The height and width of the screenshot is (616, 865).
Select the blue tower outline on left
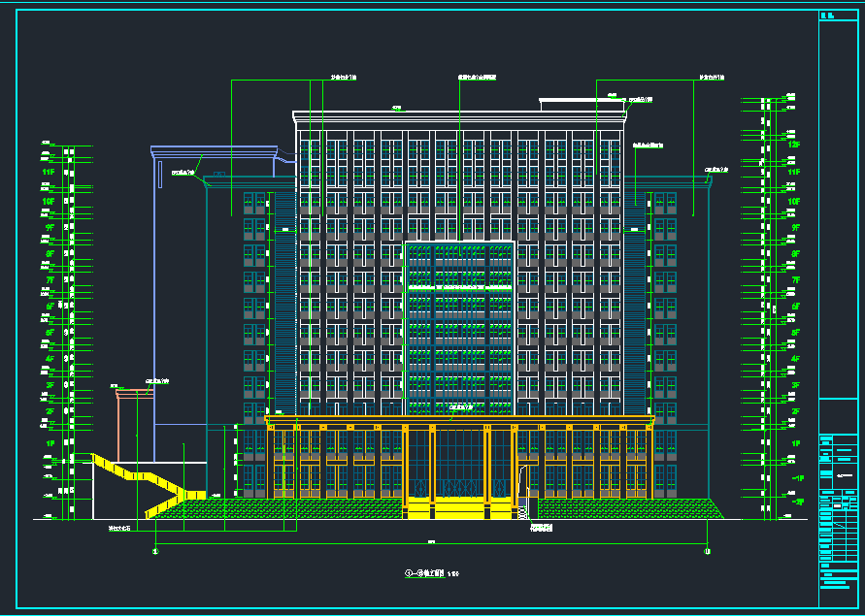[153, 291]
